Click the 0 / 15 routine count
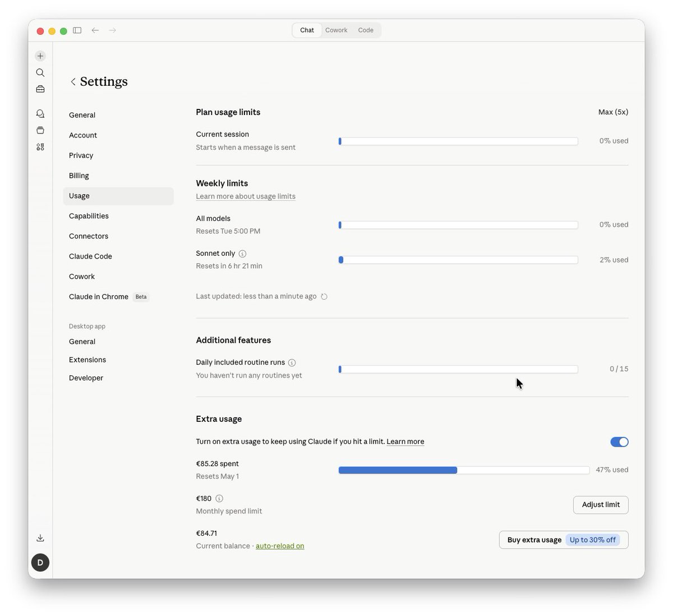This screenshot has width=673, height=616. (619, 369)
